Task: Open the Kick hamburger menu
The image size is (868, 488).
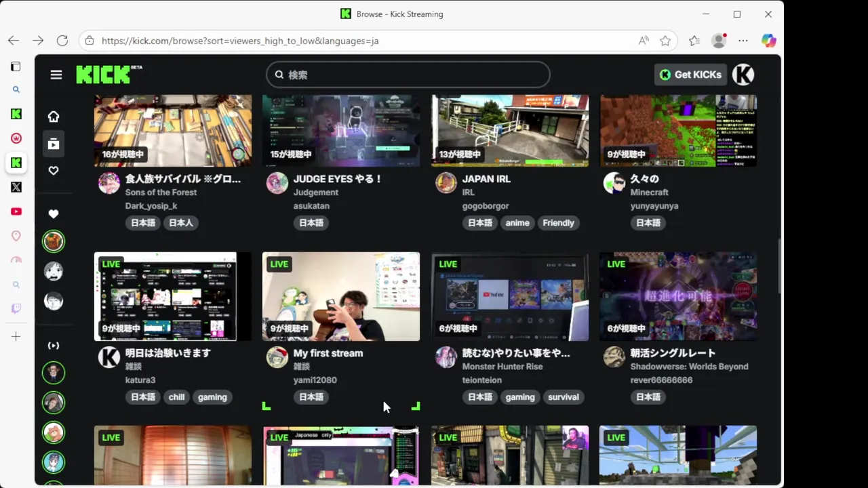Action: tap(56, 75)
